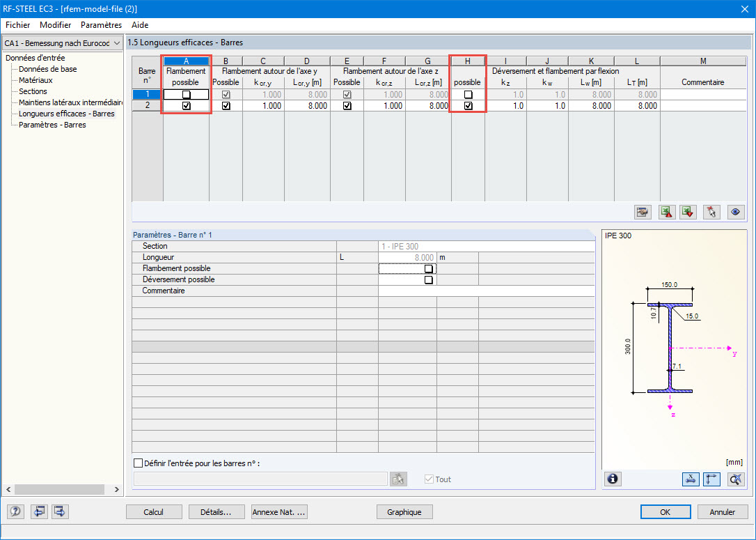Open the Aide menu

click(140, 25)
